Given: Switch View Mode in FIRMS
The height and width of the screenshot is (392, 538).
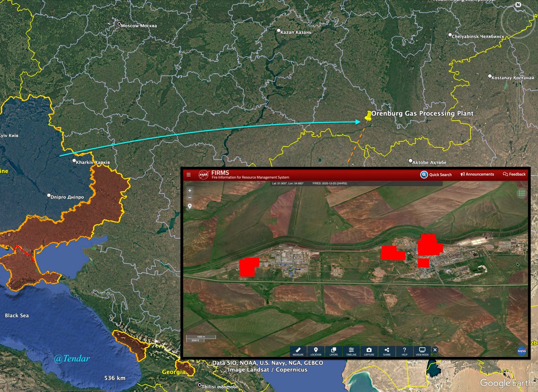Looking at the screenshot, I should pyautogui.click(x=421, y=351).
